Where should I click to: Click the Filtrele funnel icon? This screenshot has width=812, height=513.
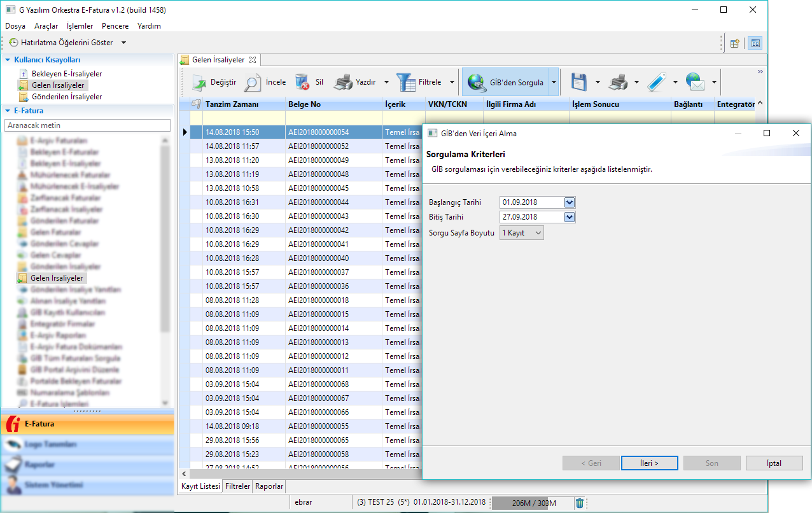coord(405,82)
